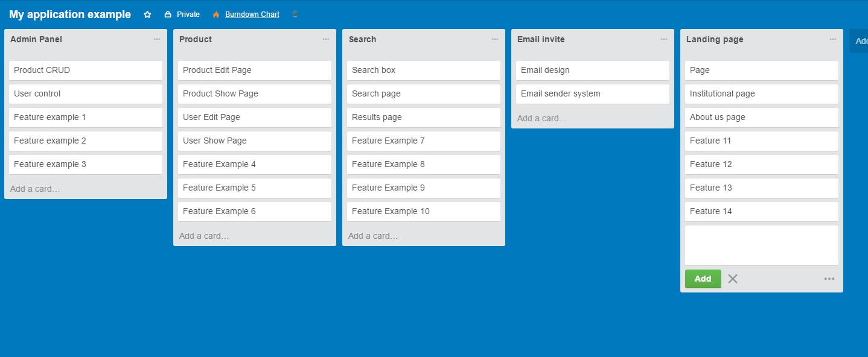Screen dimensions: 868x357
Task: Star the My application example board
Action: click(147, 14)
